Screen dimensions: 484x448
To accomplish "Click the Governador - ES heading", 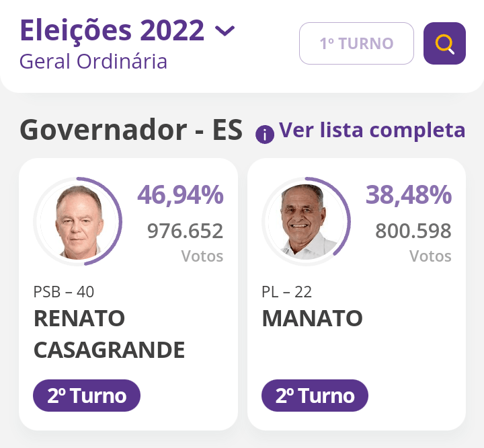I will [x=131, y=129].
